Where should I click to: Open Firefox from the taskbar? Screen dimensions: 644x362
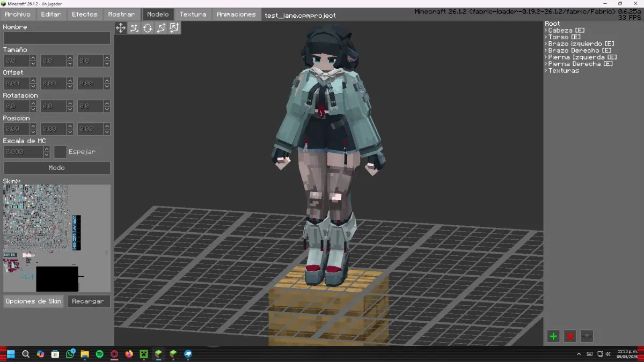[x=129, y=354]
